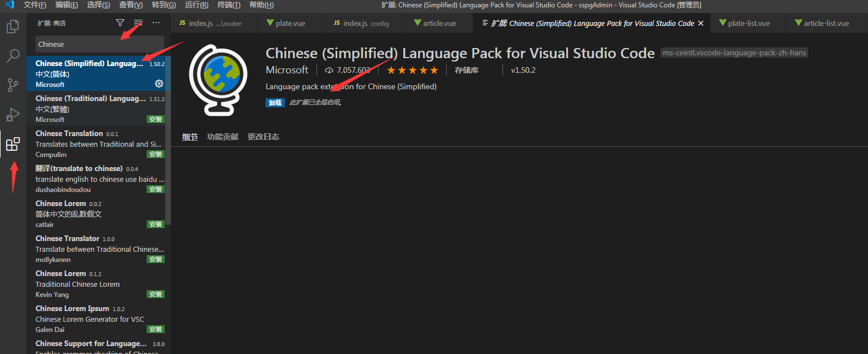Select Chinese Lorem by catlair
Image resolution: width=868 pixels, height=354 pixels.
(99, 213)
